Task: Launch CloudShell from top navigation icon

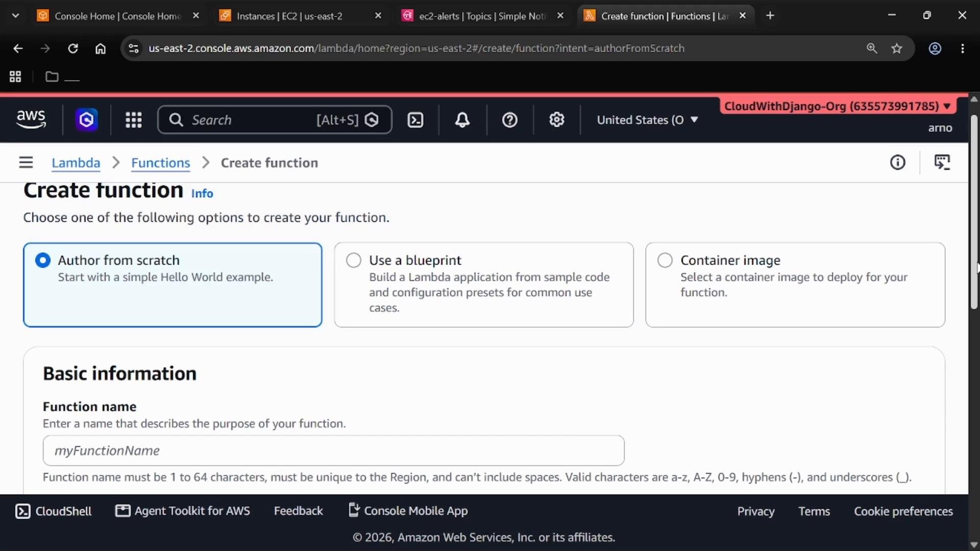Action: (x=415, y=120)
